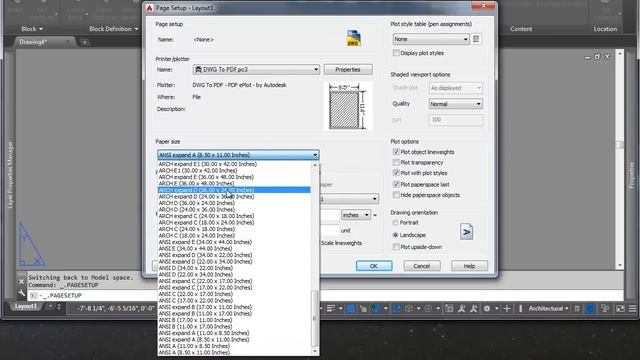Image resolution: width=640 pixels, height=360 pixels.
Task: Check Hide paperspace objects
Action: click(x=396, y=195)
